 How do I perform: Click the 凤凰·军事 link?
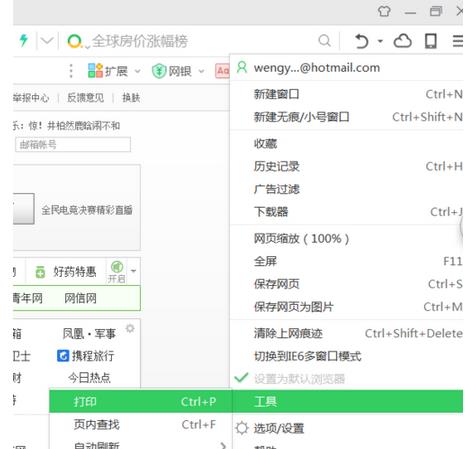pos(89,333)
